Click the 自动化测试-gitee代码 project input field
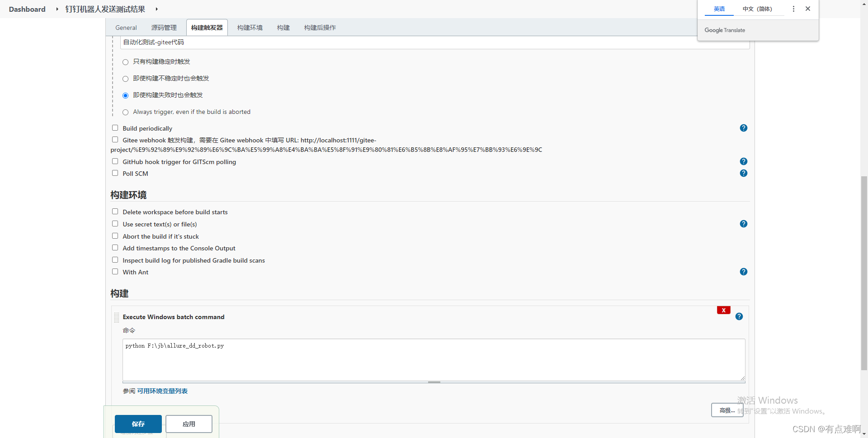This screenshot has width=868, height=438. (x=435, y=42)
